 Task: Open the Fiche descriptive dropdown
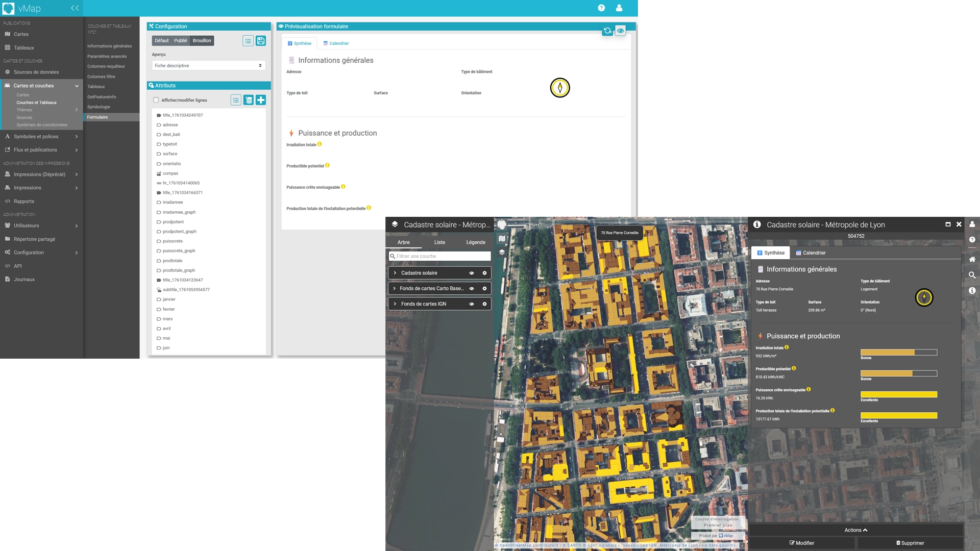208,65
